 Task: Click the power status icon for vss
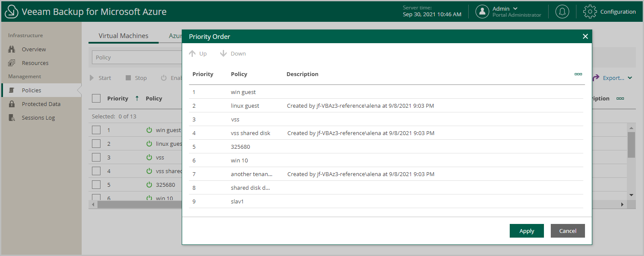pyautogui.click(x=149, y=157)
